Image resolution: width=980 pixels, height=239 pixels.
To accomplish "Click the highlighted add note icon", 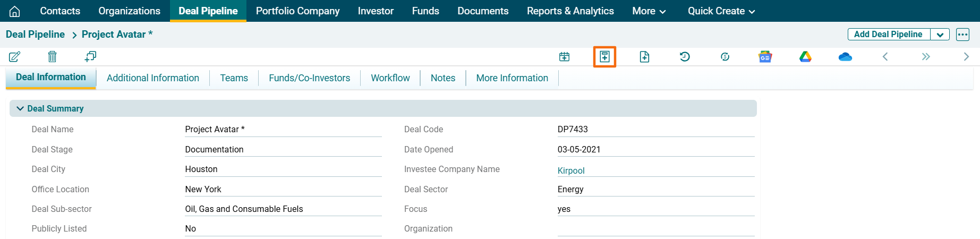I will pyautogui.click(x=604, y=57).
